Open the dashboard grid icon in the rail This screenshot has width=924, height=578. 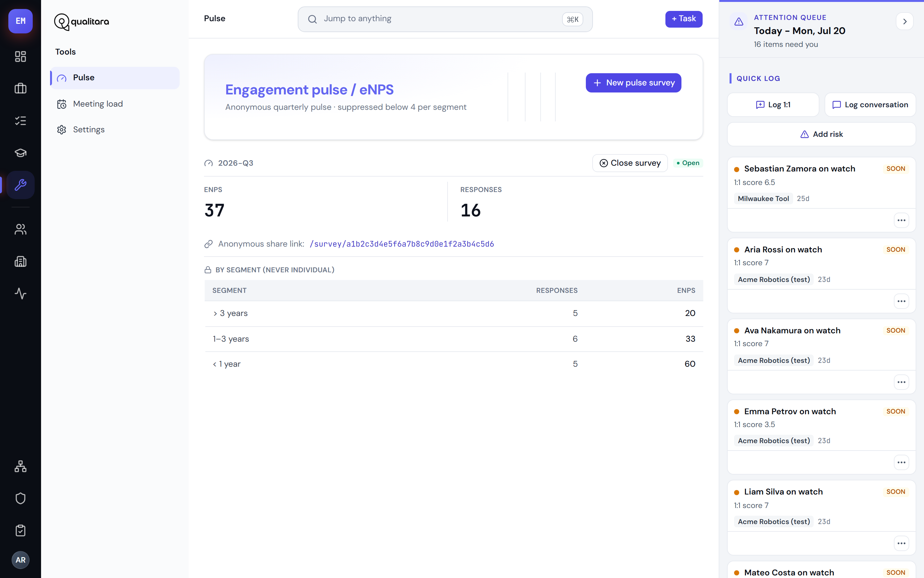tap(21, 57)
